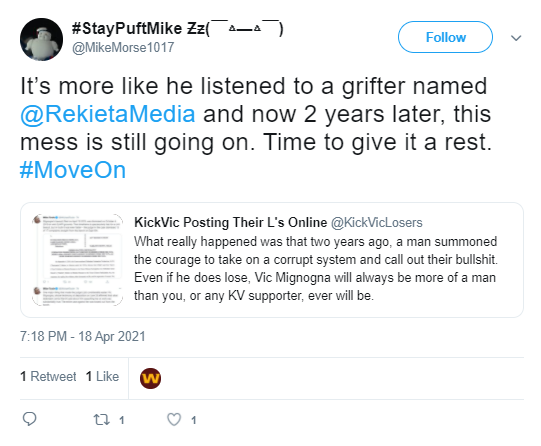View the 1 Retweet list
The height and width of the screenshot is (446, 541).
point(48,376)
